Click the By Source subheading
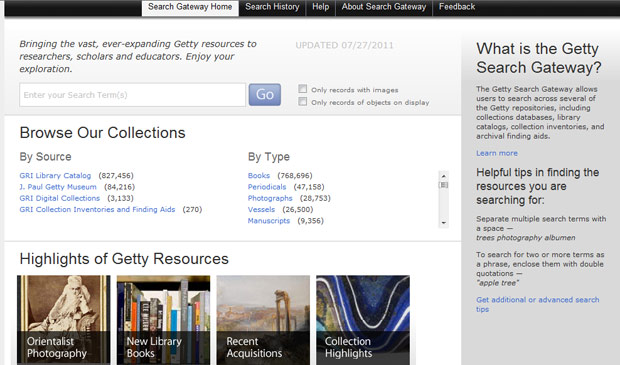Viewport: 620px width, 365px height. coord(45,157)
